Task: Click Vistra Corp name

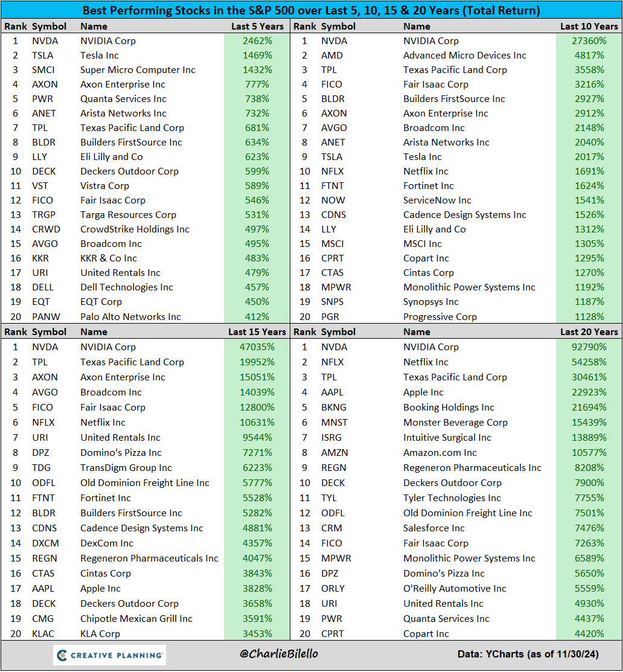Action: [104, 186]
